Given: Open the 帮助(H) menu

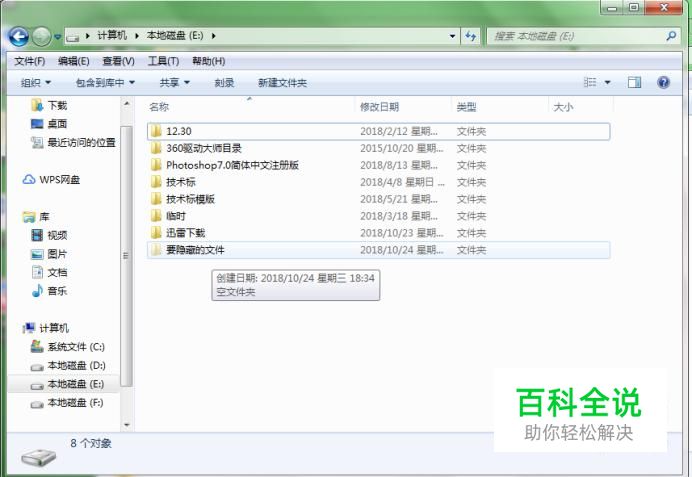Looking at the screenshot, I should click(x=208, y=61).
